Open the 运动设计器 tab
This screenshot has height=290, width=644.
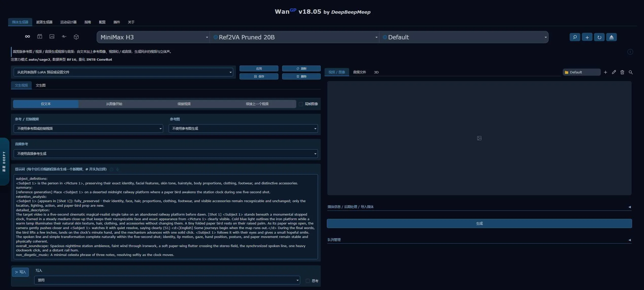[68, 22]
